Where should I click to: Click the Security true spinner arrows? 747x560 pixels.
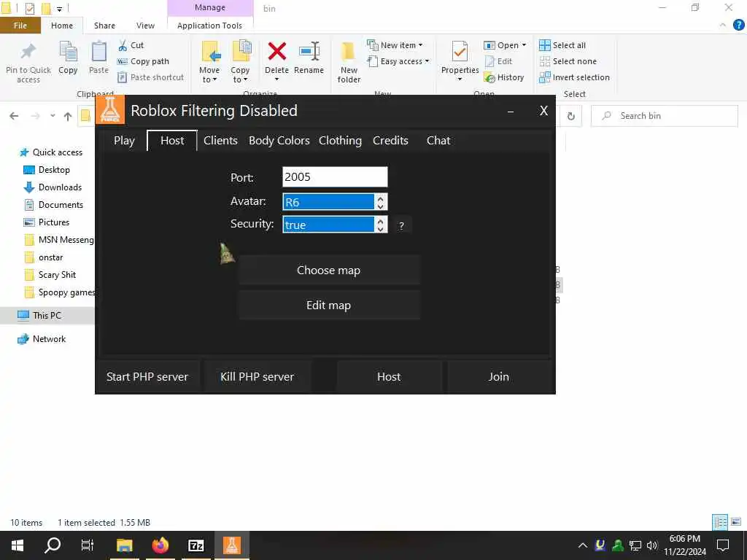click(x=380, y=225)
